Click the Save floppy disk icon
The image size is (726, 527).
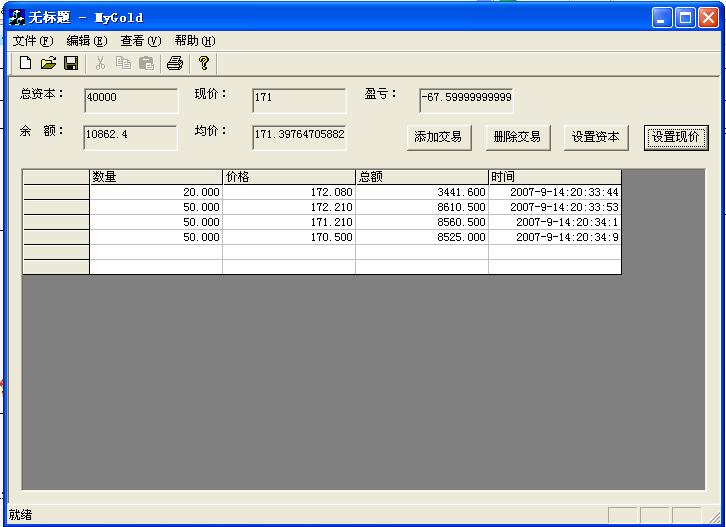[71, 63]
